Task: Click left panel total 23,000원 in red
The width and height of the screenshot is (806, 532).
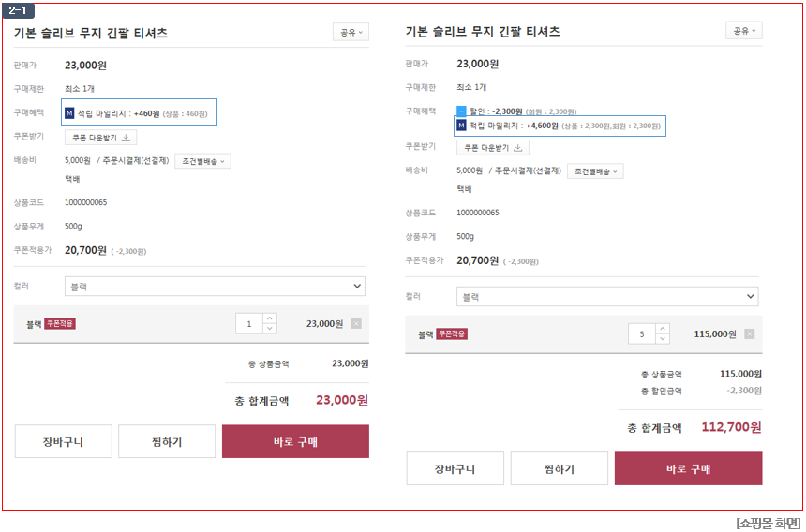Action: 342,400
